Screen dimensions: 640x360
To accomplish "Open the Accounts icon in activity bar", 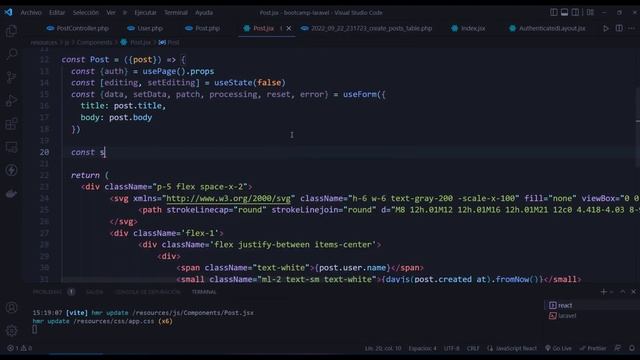I will tap(11, 307).
